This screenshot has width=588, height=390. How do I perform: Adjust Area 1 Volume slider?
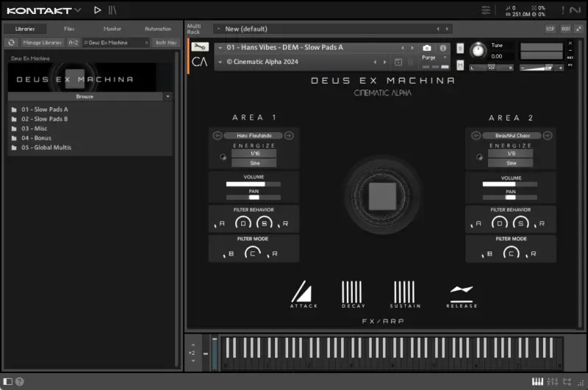(x=253, y=184)
